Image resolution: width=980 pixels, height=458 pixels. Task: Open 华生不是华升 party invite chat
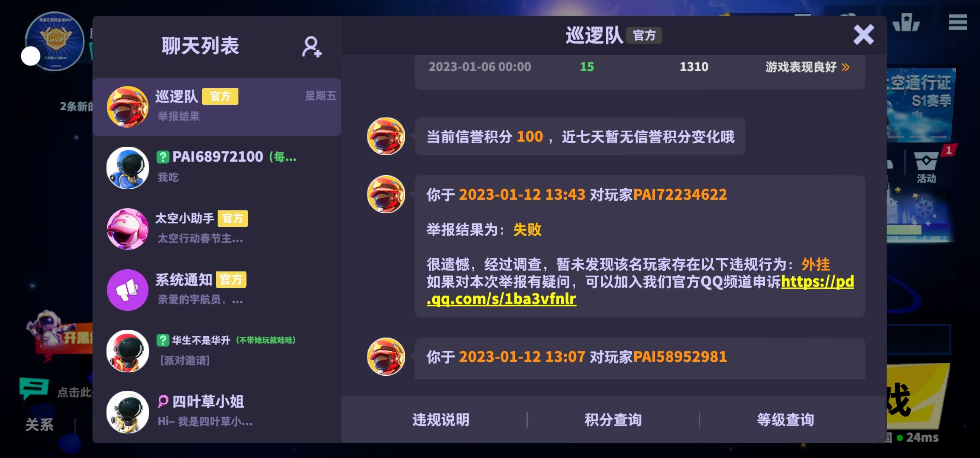217,351
